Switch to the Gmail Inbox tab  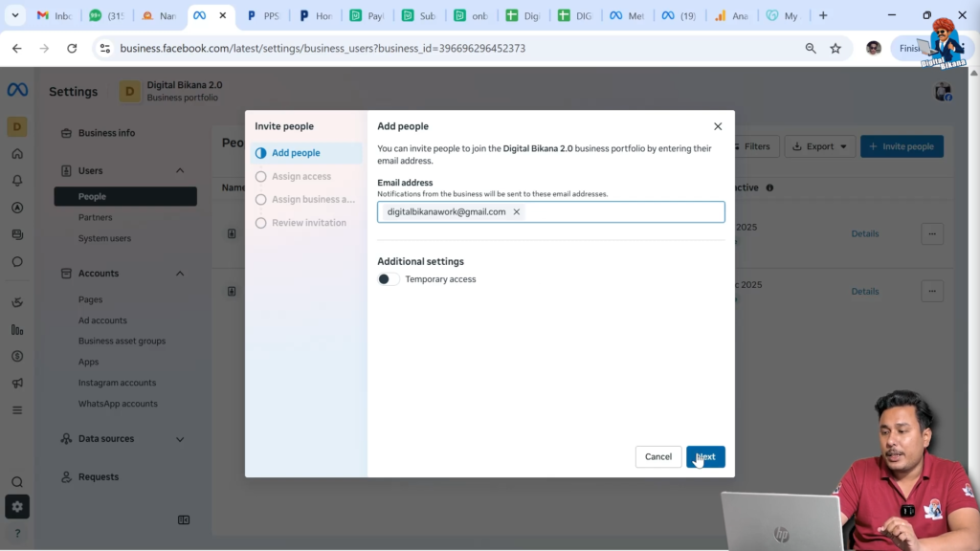[x=55, y=15]
